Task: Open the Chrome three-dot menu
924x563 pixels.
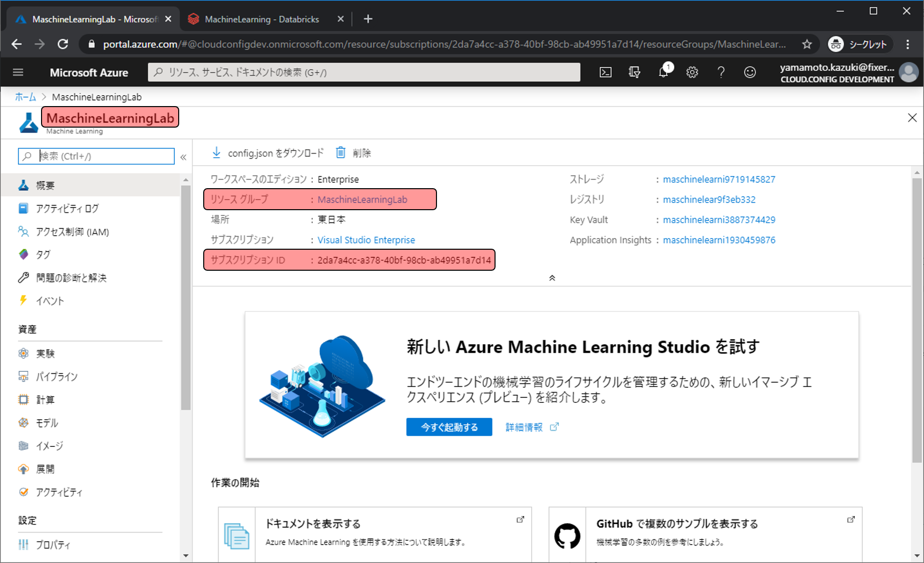Action: [x=907, y=44]
